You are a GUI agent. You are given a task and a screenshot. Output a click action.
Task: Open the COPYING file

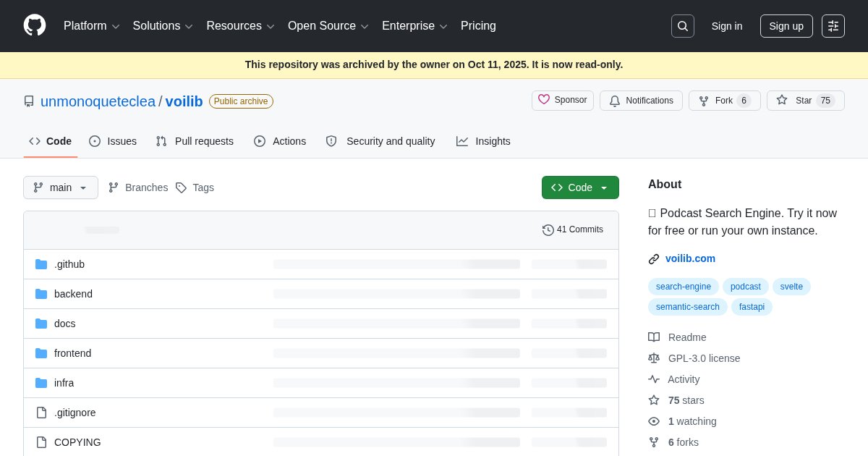click(77, 442)
